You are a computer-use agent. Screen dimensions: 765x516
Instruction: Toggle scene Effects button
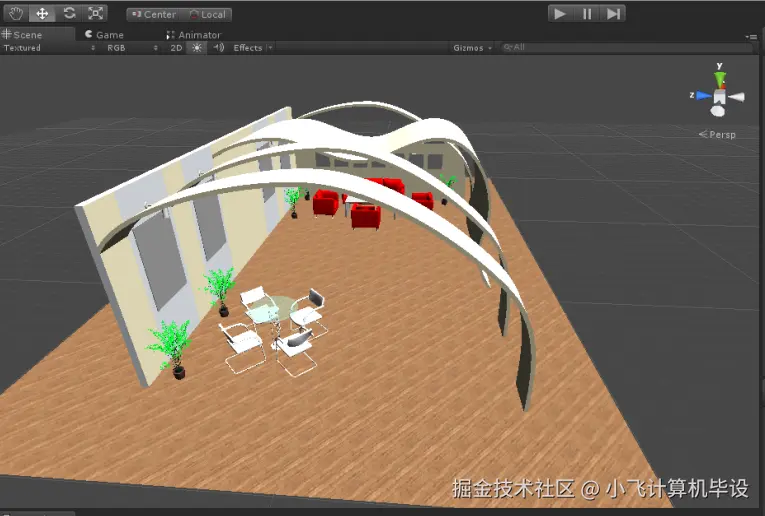tap(248, 48)
